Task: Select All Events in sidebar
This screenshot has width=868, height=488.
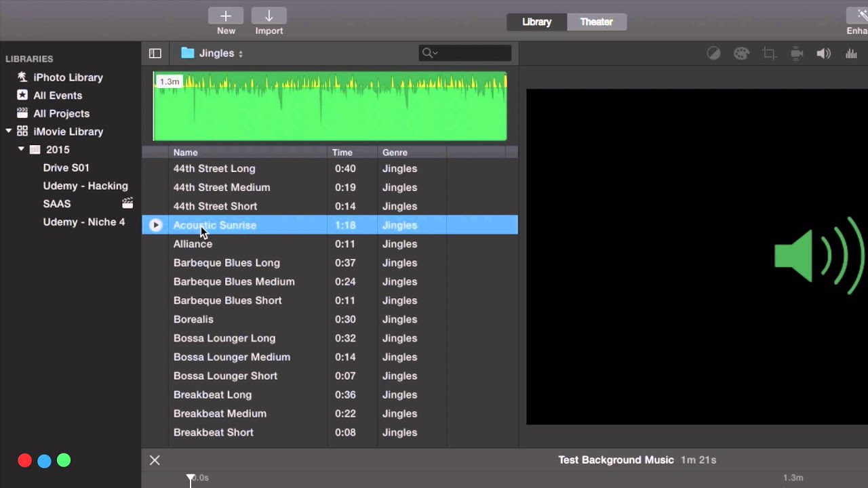Action: point(58,96)
